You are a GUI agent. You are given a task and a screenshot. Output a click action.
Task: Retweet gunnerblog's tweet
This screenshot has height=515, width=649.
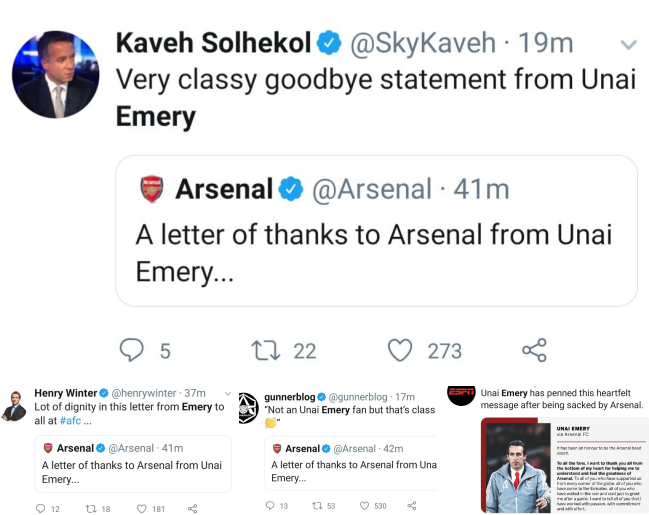coord(318,506)
